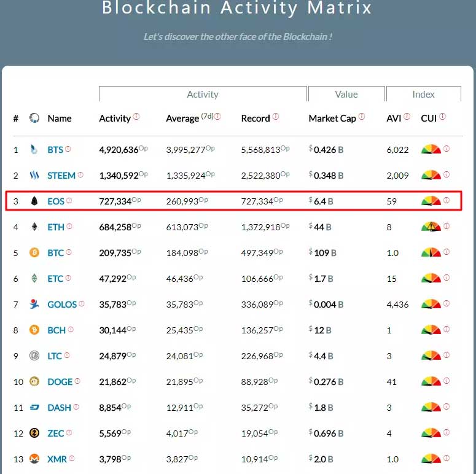Click the BTS coin logo icon
The image size is (476, 474).
(x=34, y=149)
